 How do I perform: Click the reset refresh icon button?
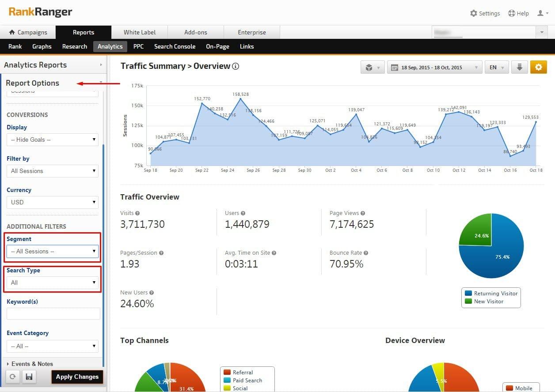13,377
